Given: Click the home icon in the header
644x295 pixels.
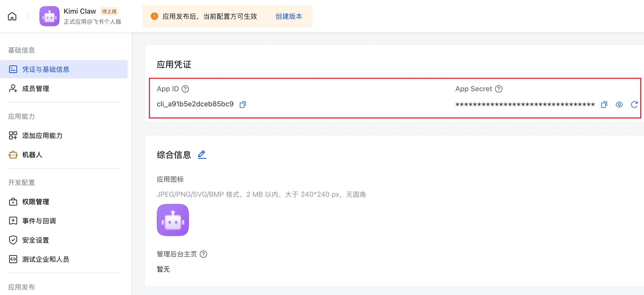Looking at the screenshot, I should pos(12,16).
